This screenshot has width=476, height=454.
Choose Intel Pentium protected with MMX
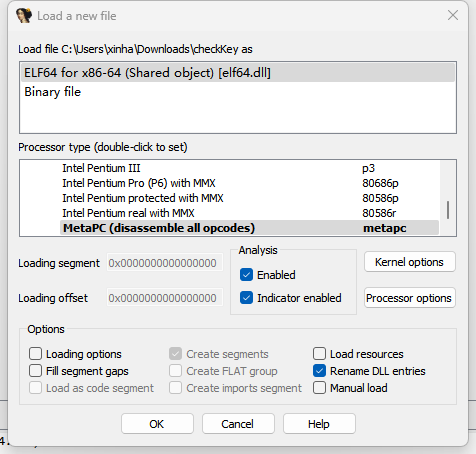249,198
